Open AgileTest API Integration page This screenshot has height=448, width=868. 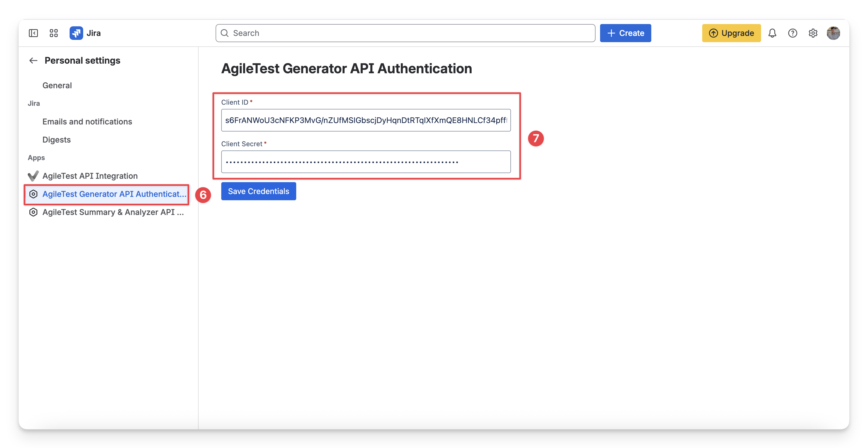pos(90,176)
